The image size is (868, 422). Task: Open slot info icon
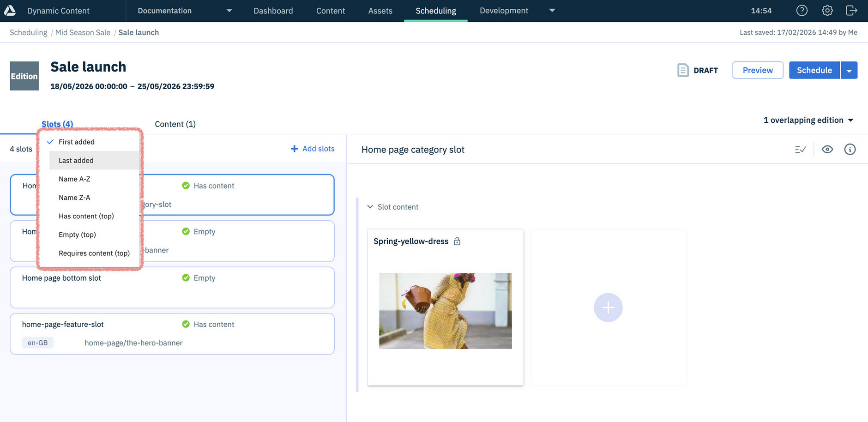850,149
